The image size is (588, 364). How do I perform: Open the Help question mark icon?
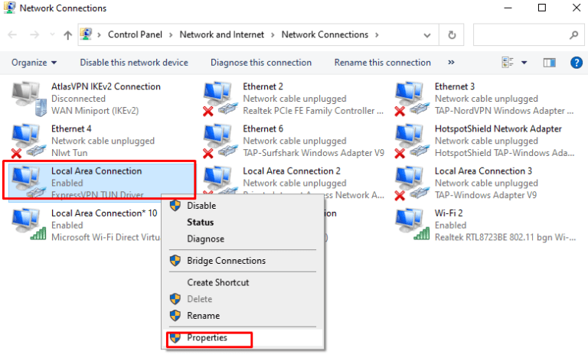tap(577, 63)
